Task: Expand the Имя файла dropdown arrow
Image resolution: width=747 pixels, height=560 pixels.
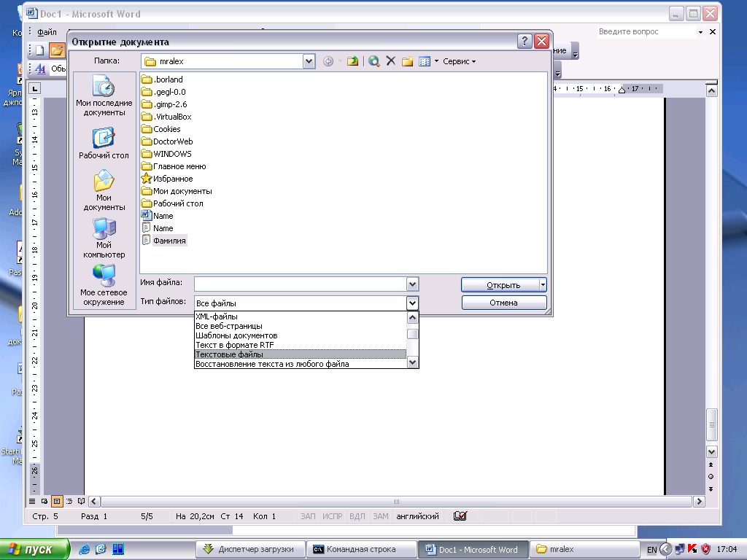Action: tap(413, 284)
